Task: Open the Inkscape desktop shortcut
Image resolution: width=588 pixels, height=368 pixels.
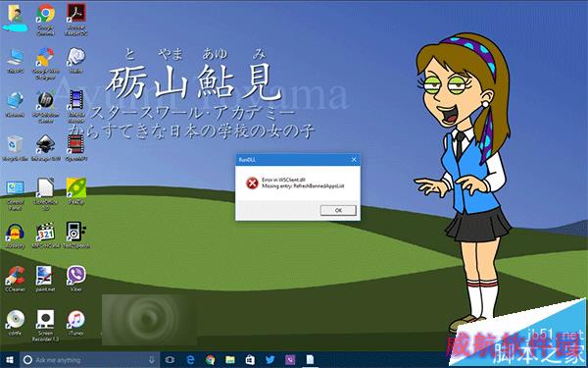Action: coord(45,148)
